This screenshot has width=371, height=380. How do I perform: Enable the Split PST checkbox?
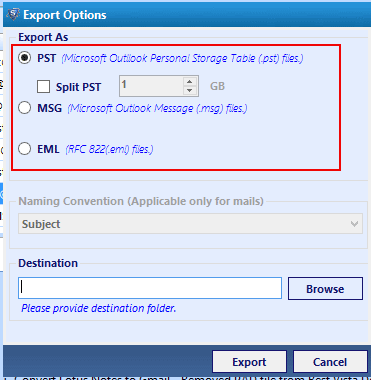(44, 87)
